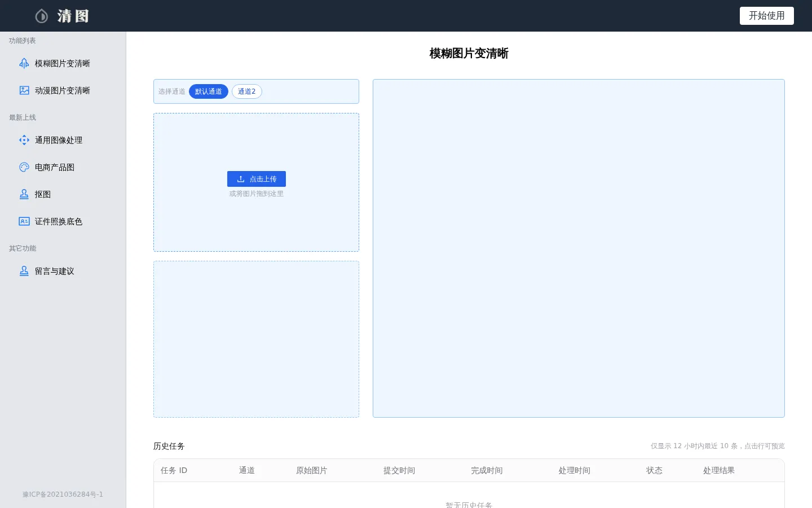Click the 模糊图片变清晰 sidebar icon
The image size is (812, 508).
click(24, 63)
